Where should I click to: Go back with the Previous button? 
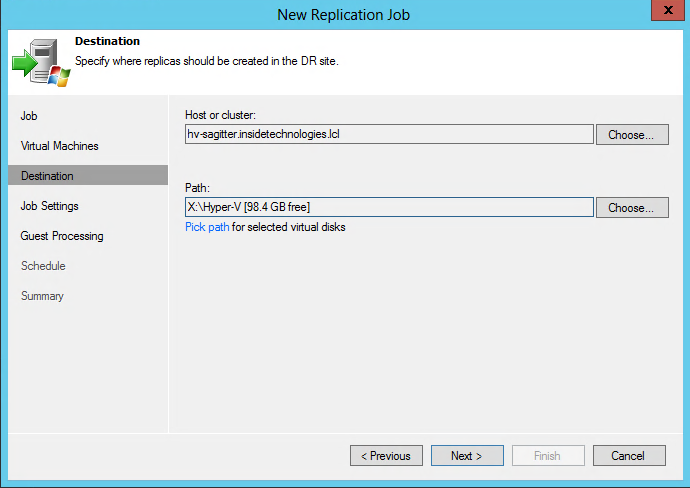(386, 456)
